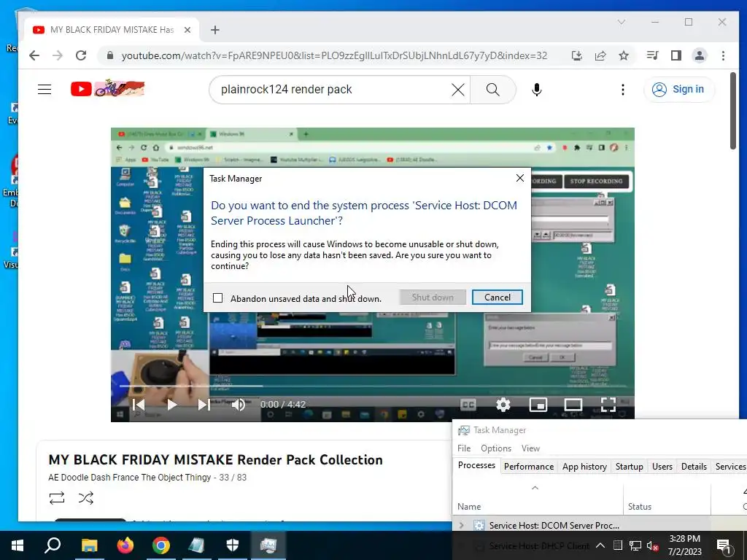The width and height of the screenshot is (747, 560).
Task: Expand Service Host: DCOM Server Proc row
Action: 461,525
